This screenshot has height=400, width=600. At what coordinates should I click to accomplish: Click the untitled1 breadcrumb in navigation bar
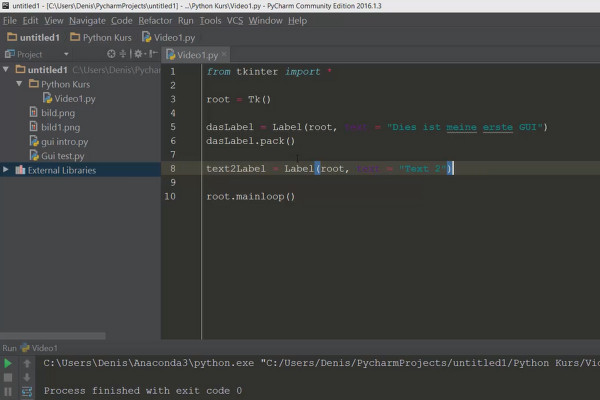(34, 38)
